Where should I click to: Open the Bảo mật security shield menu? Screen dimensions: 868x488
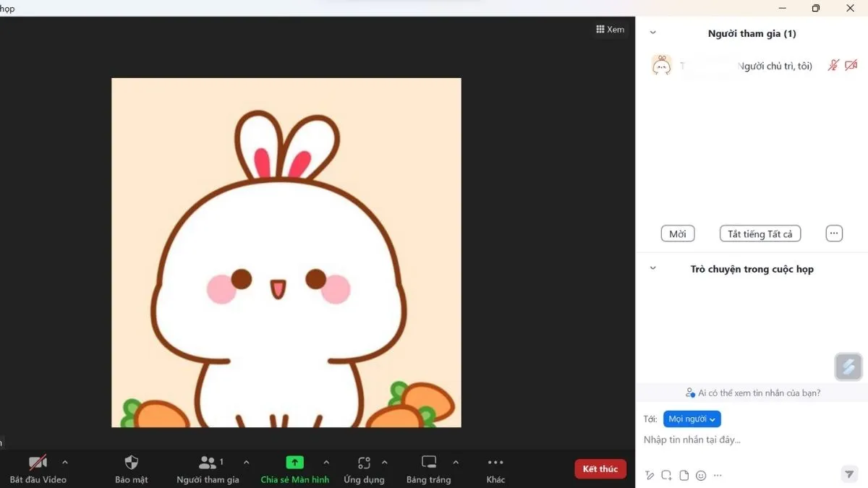click(131, 468)
